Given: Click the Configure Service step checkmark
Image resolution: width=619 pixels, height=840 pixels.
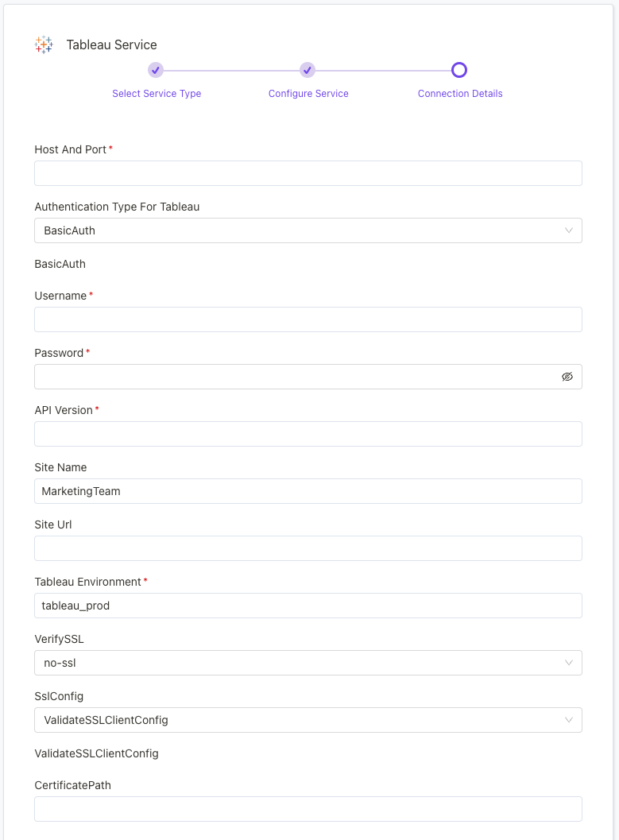Looking at the screenshot, I should [308, 70].
